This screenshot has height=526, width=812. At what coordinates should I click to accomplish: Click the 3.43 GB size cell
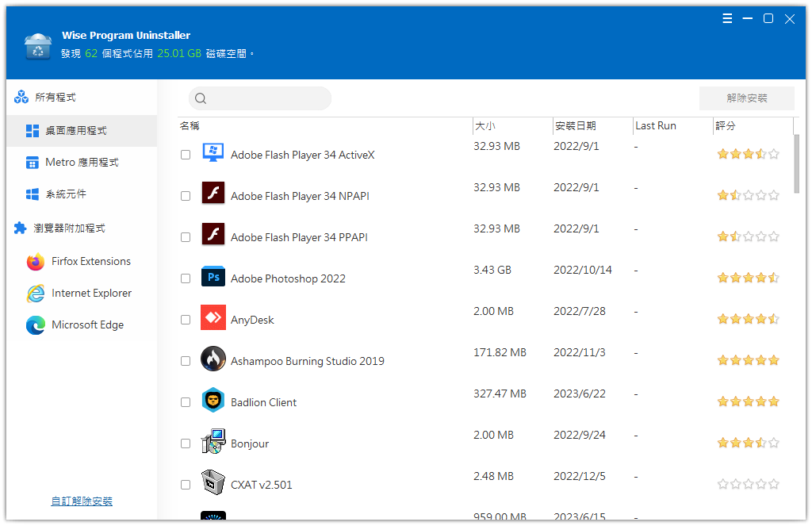pos(492,270)
